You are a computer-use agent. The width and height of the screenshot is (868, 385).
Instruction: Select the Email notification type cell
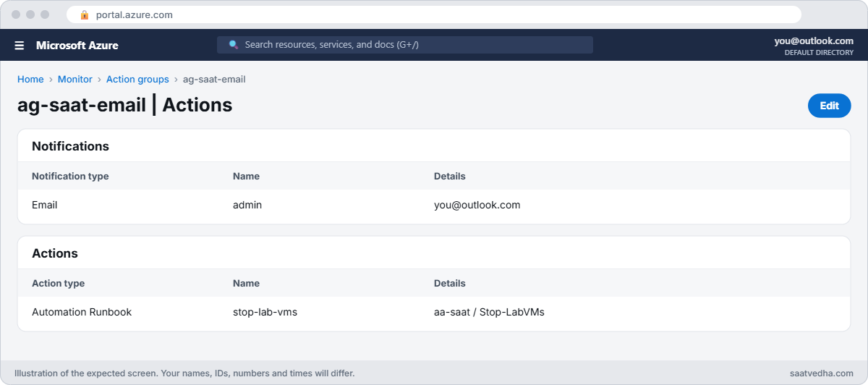pos(45,205)
